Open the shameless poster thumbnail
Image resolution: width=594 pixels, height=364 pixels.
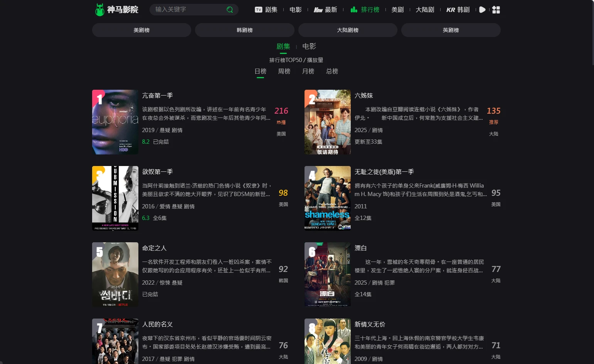click(328, 198)
